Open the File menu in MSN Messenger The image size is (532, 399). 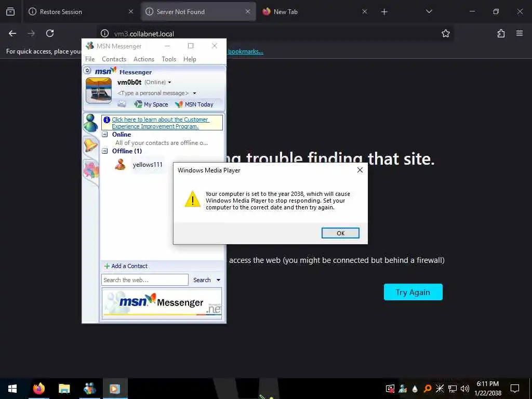click(x=90, y=59)
